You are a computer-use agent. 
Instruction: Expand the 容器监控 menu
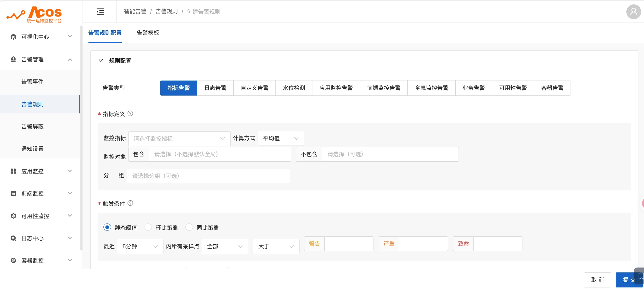pos(70,260)
